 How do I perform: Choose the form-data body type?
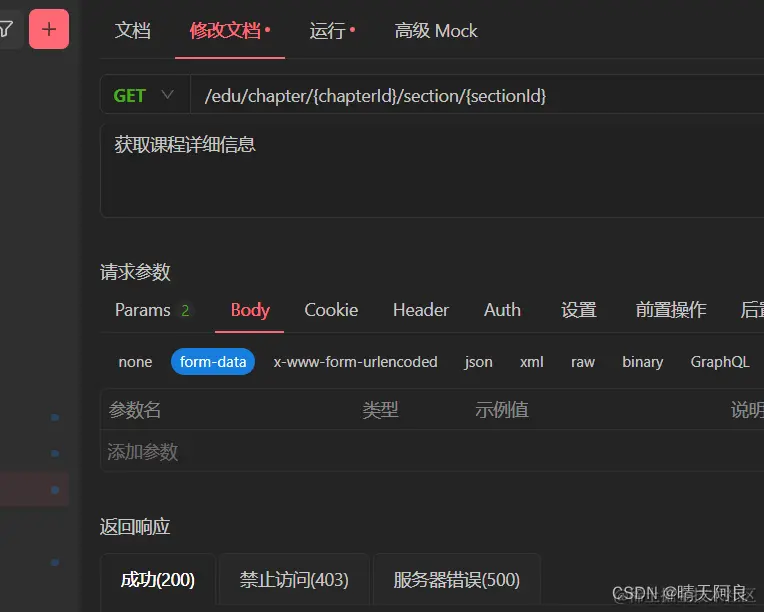213,362
